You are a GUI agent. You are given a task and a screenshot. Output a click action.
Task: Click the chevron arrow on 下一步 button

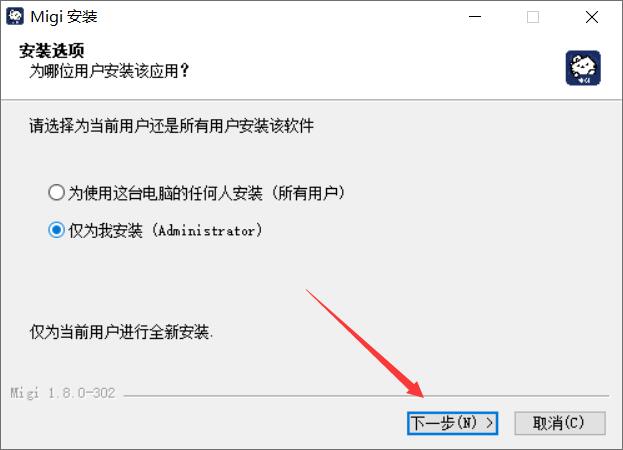click(489, 423)
